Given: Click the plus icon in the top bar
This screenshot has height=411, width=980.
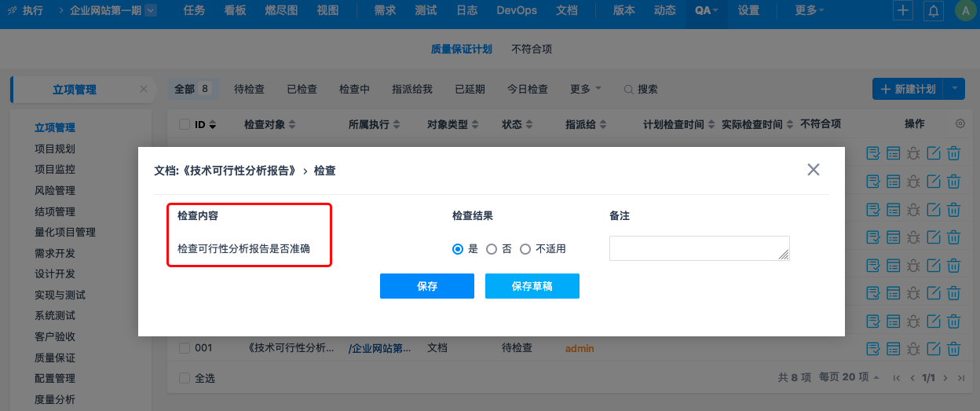Looking at the screenshot, I should pos(904,11).
